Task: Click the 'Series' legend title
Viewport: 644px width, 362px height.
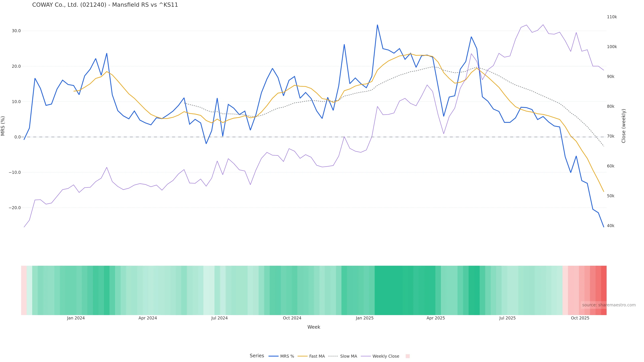Action: pos(257,356)
